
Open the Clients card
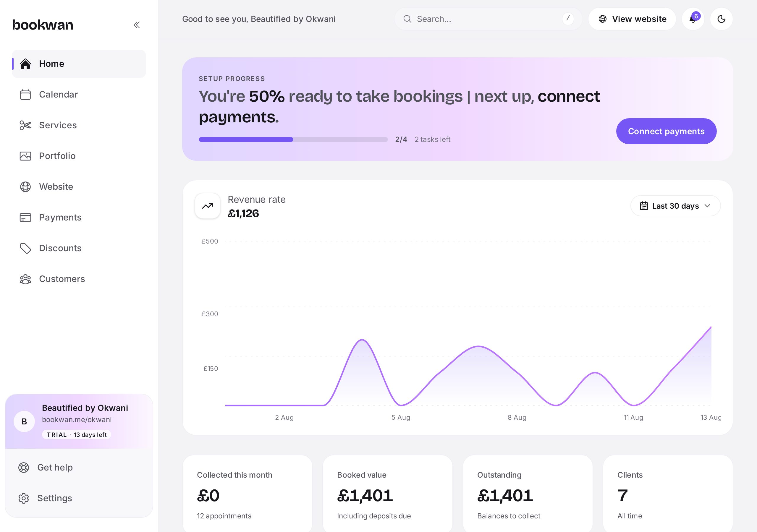tap(668, 494)
